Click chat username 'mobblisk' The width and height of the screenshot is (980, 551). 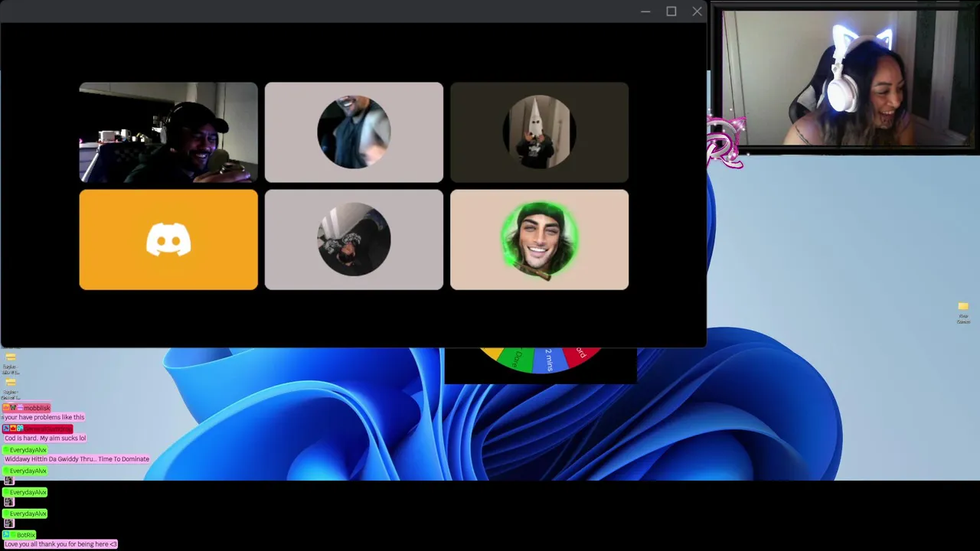(x=36, y=408)
